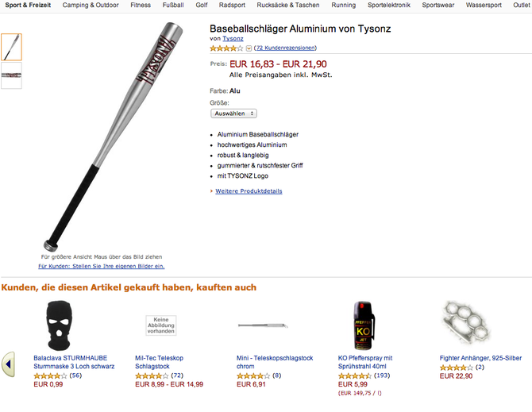Open the Größe Auswählen dropdown
Viewport: 532px width, 412px height.
click(x=233, y=114)
